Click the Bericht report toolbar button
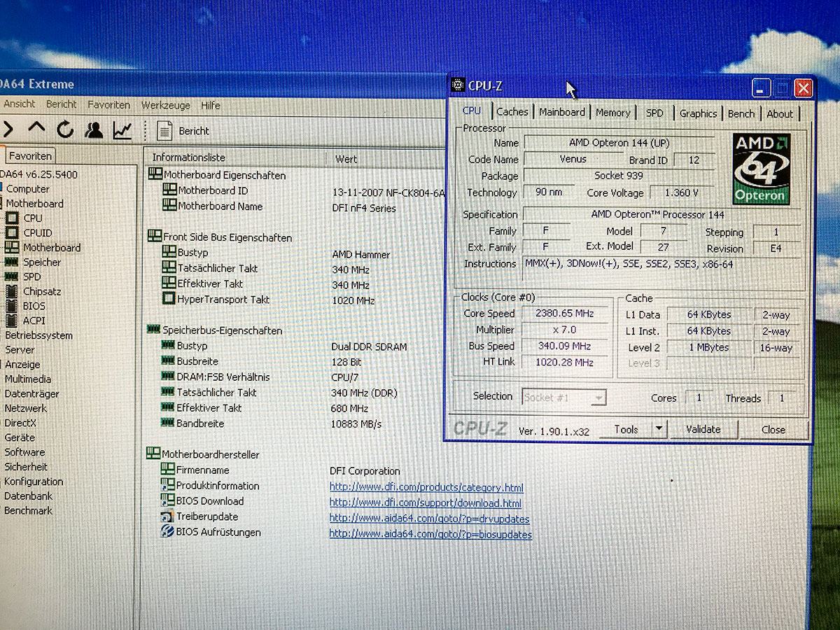 183,131
